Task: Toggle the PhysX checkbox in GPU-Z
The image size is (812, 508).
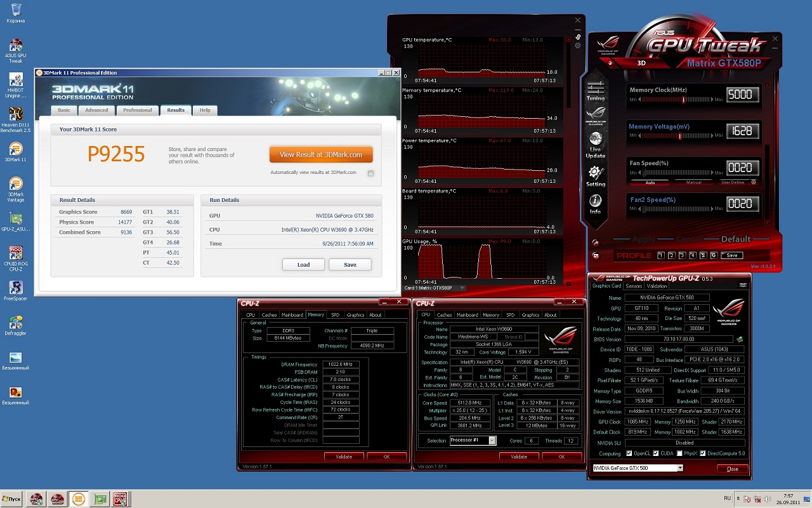Action: coord(679,453)
